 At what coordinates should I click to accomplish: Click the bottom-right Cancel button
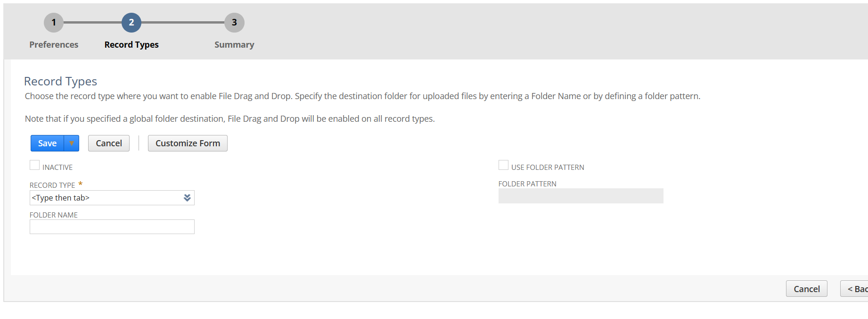pyautogui.click(x=806, y=289)
